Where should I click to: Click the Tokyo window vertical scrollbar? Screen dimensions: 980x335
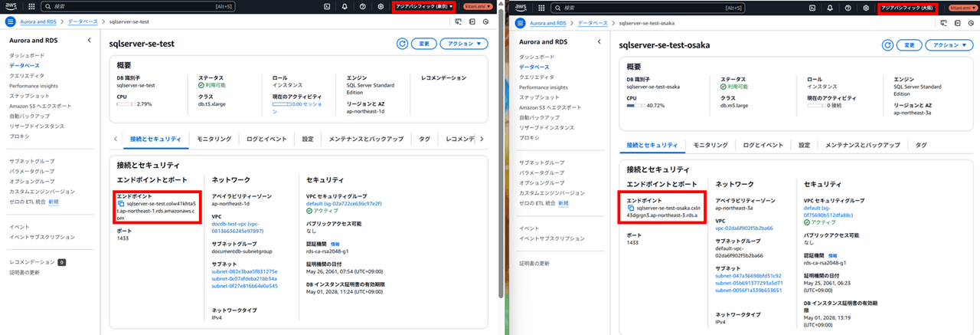[501, 153]
